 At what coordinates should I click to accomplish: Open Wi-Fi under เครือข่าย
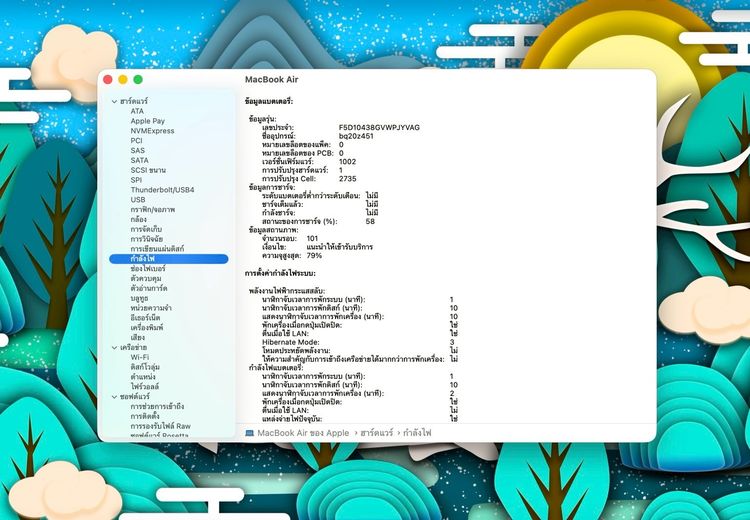tap(140, 357)
